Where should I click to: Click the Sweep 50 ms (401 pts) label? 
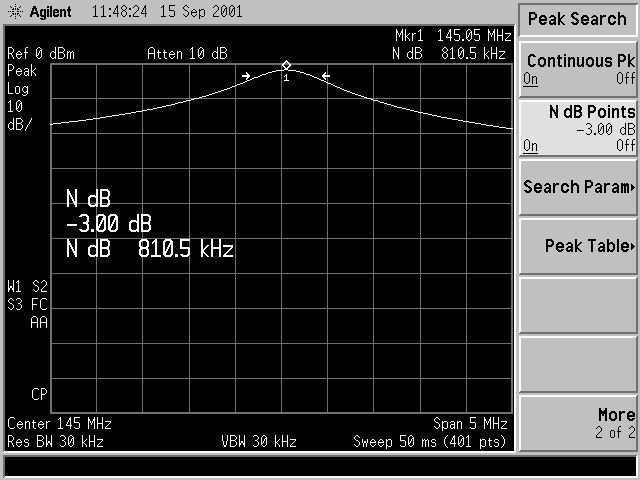[429, 442]
